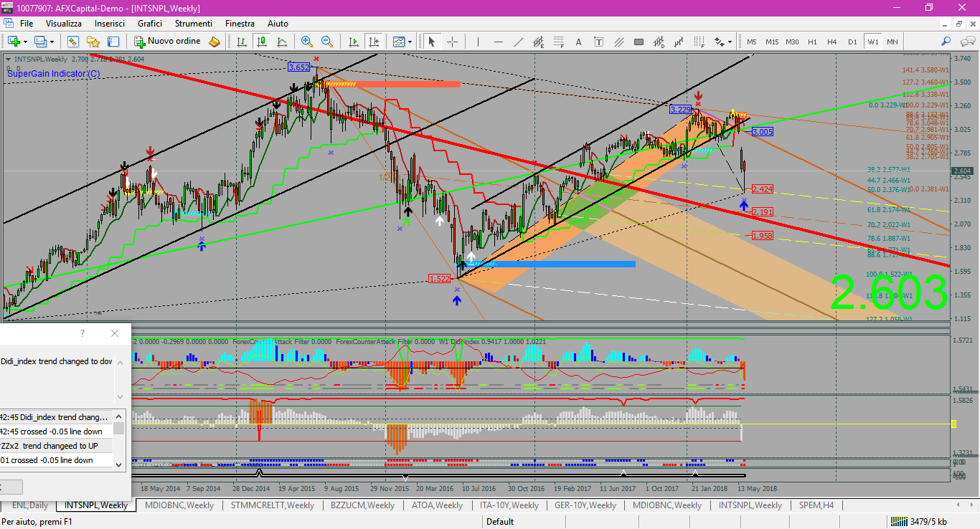Screen dimensions: 980x529
Task: Switch to STMMCRELTT,Weekly chart tab
Action: coord(272,505)
